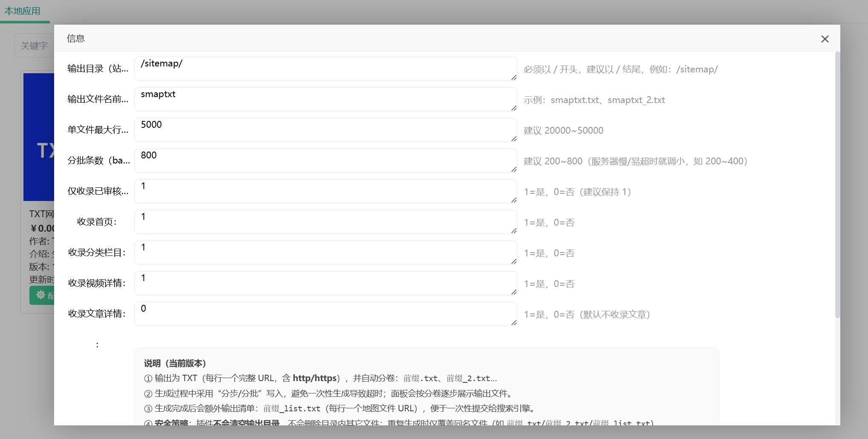Click hint text 建议 200~800

635,161
